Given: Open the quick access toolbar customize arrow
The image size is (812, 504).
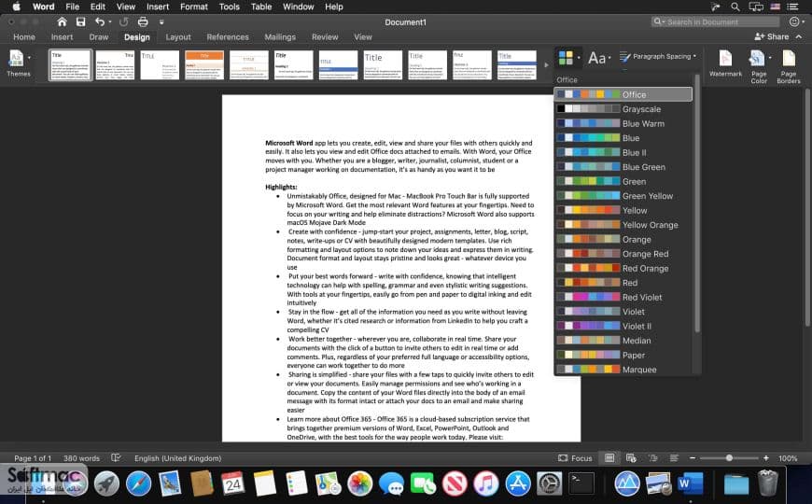Looking at the screenshot, I should [x=161, y=21].
